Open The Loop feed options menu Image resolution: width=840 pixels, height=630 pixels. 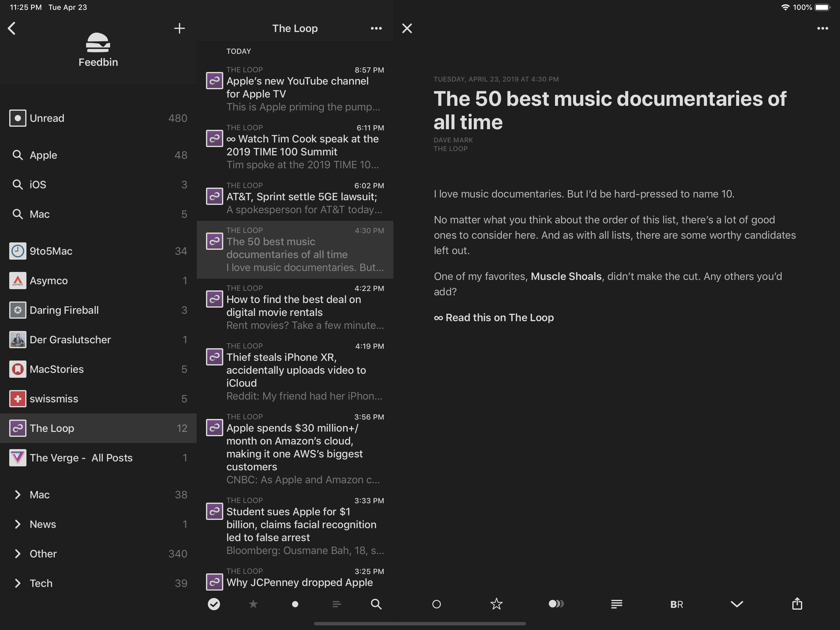point(376,28)
